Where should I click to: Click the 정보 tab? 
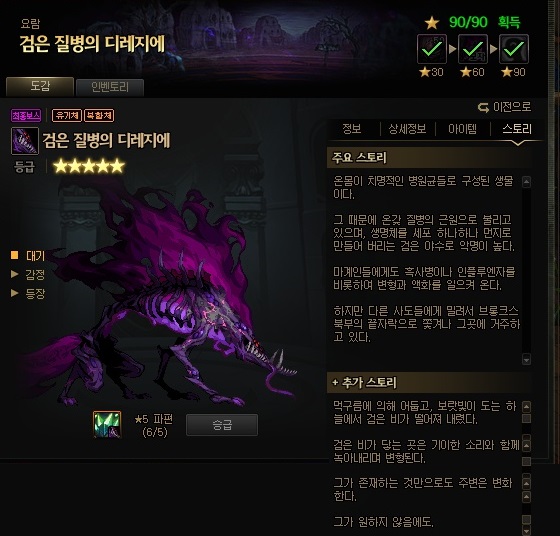352,129
